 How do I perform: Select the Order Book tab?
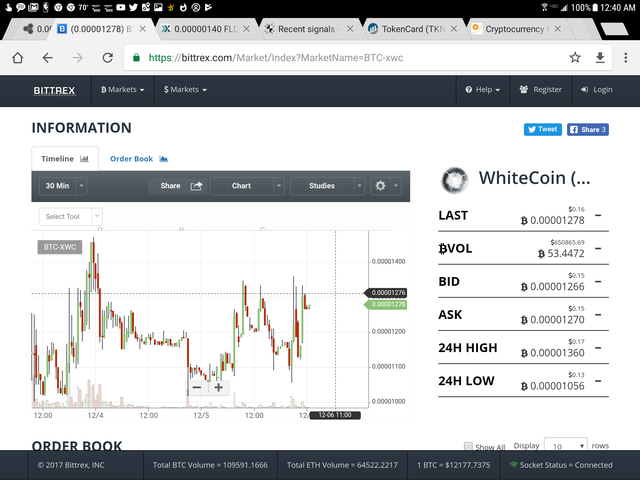coord(139,159)
